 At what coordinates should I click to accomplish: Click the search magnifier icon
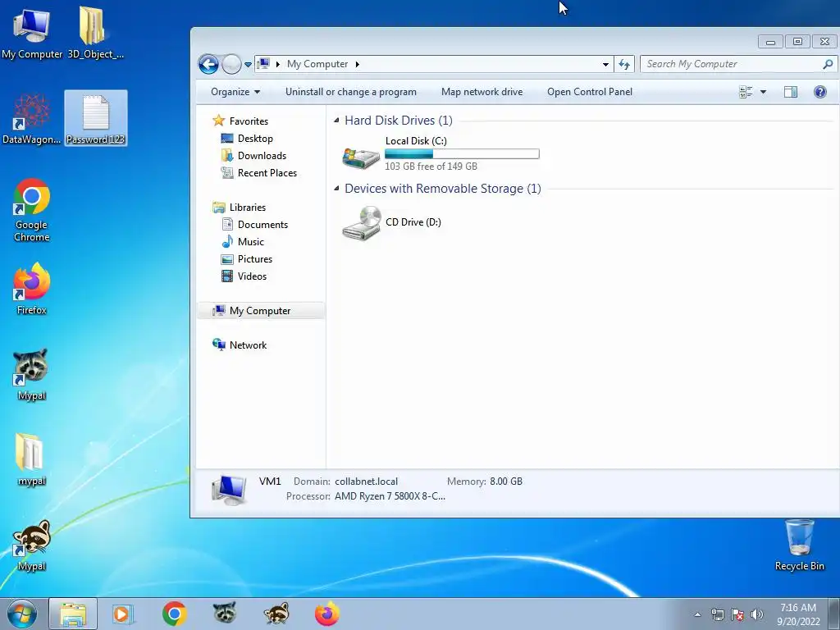tap(828, 64)
